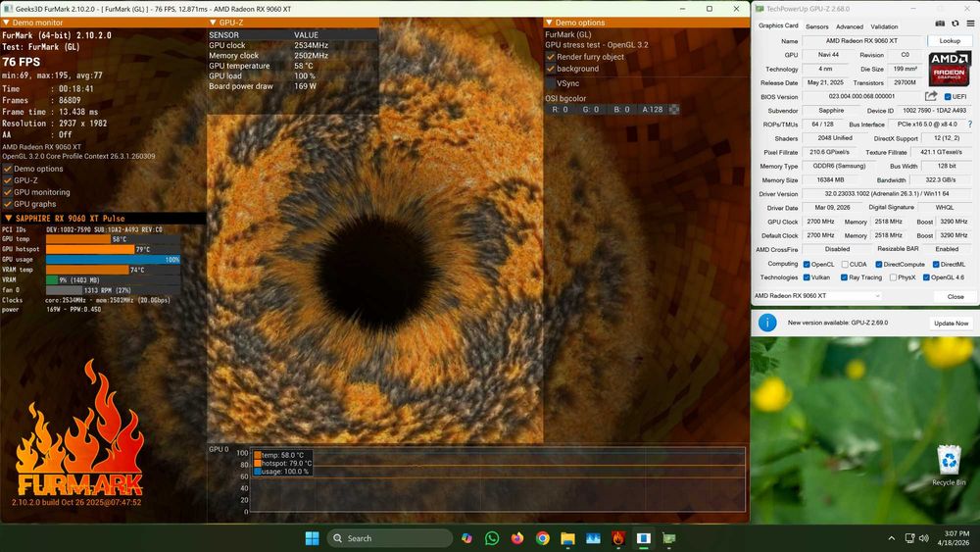Viewport: 980px width, 552px height.
Task: Click AMD Radeon logo in GPU-Z
Action: tap(950, 69)
